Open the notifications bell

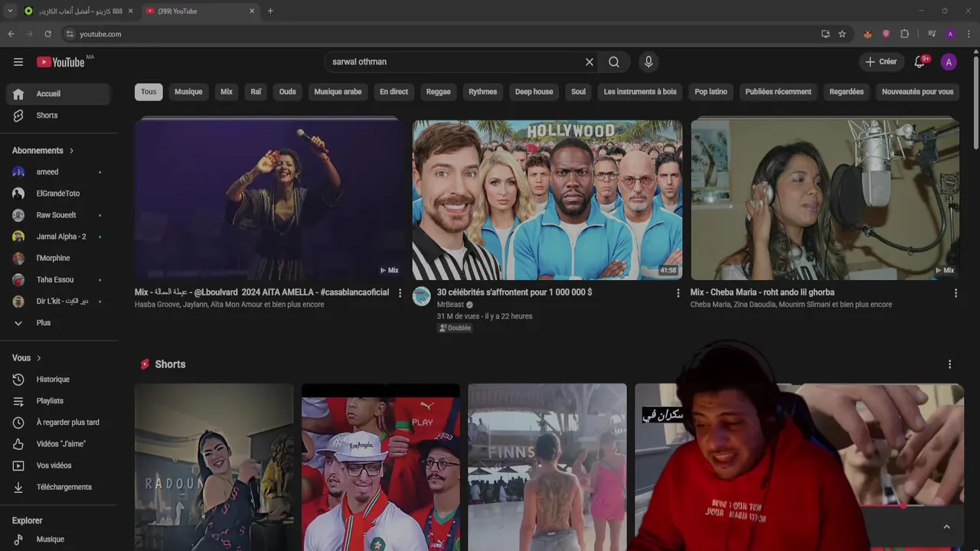point(920,62)
